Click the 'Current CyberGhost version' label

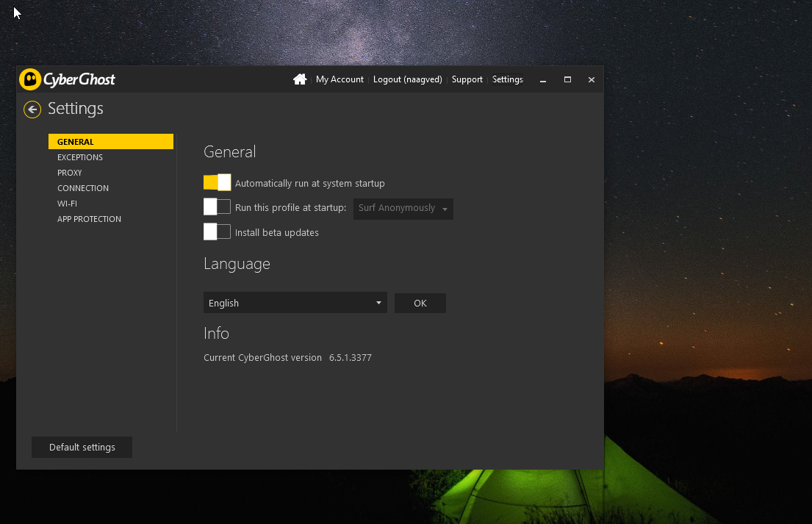[x=262, y=358]
